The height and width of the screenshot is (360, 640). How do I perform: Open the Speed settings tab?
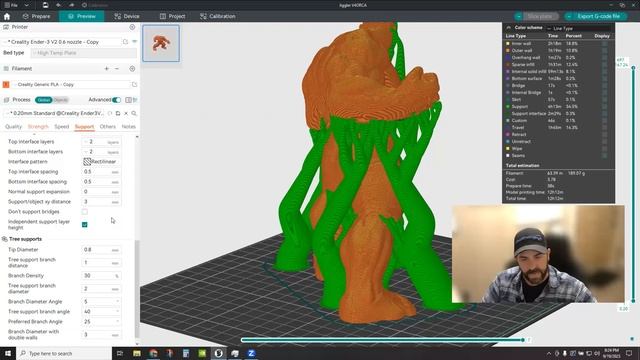pyautogui.click(x=62, y=127)
